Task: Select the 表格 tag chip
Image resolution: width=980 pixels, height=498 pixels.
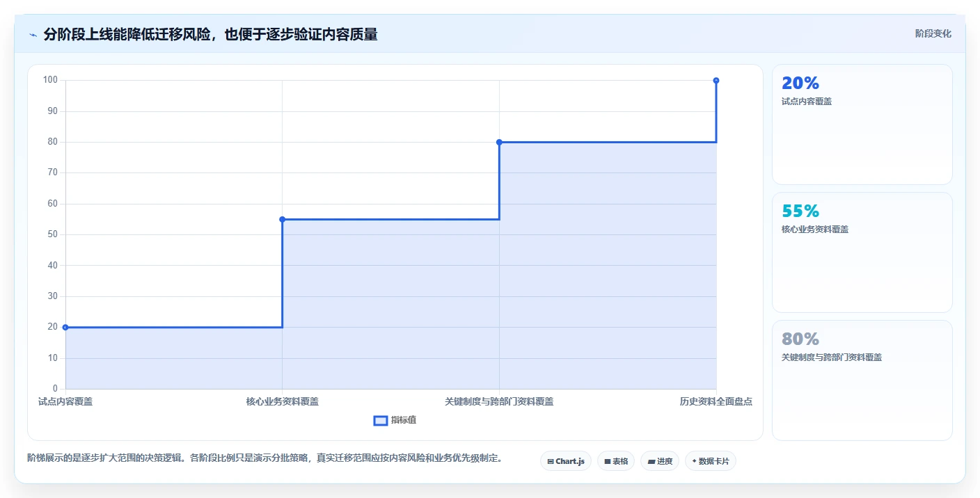Action: coord(616,461)
